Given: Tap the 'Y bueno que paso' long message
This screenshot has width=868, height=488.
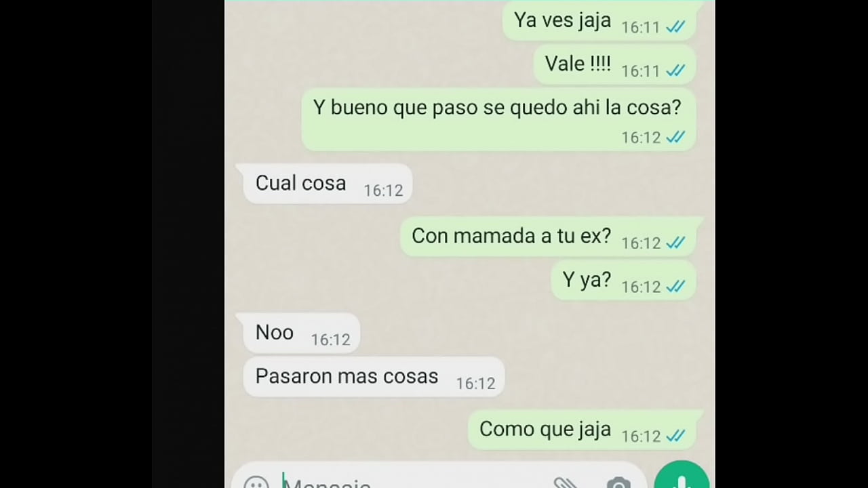Looking at the screenshot, I should [498, 119].
